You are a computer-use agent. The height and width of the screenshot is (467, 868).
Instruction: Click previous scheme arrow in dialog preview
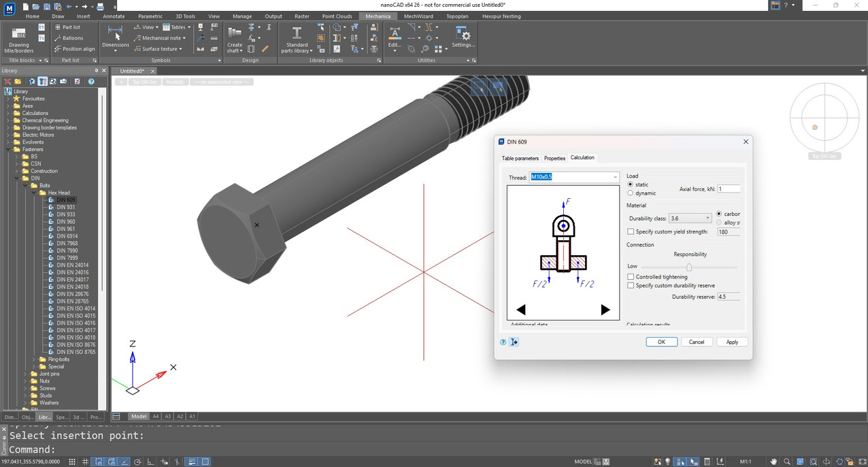coord(521,310)
